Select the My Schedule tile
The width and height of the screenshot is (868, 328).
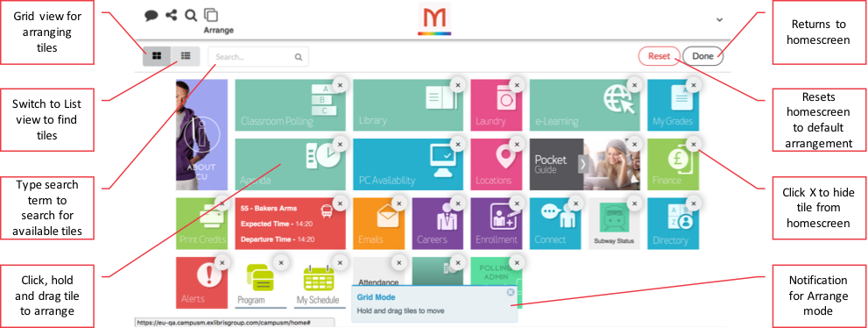coord(320,282)
